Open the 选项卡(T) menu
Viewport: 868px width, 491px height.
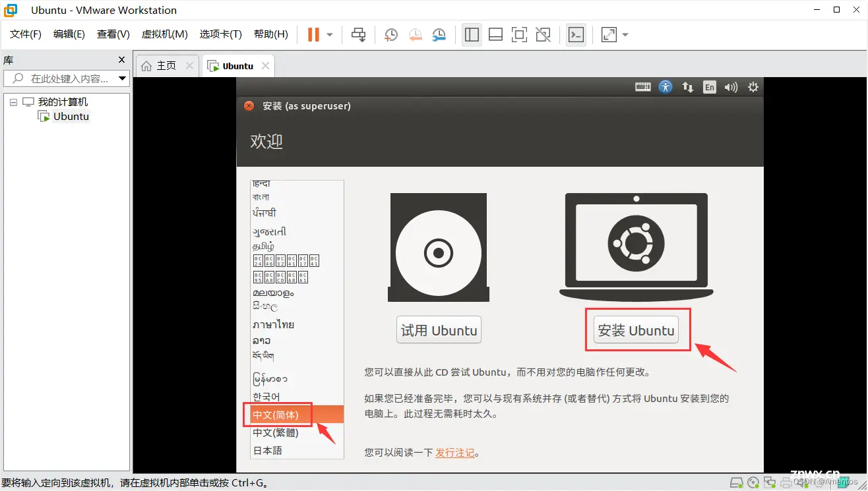point(220,34)
